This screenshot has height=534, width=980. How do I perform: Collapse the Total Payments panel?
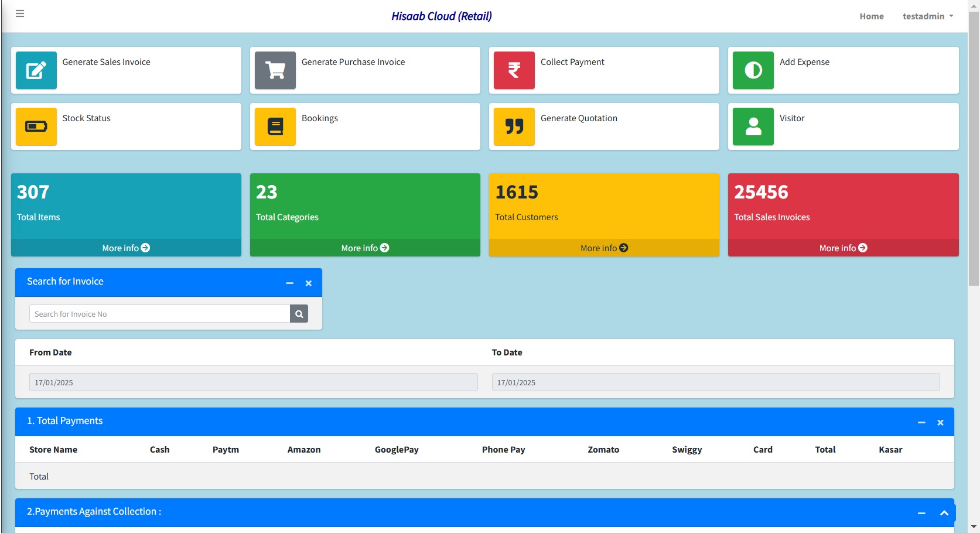921,423
